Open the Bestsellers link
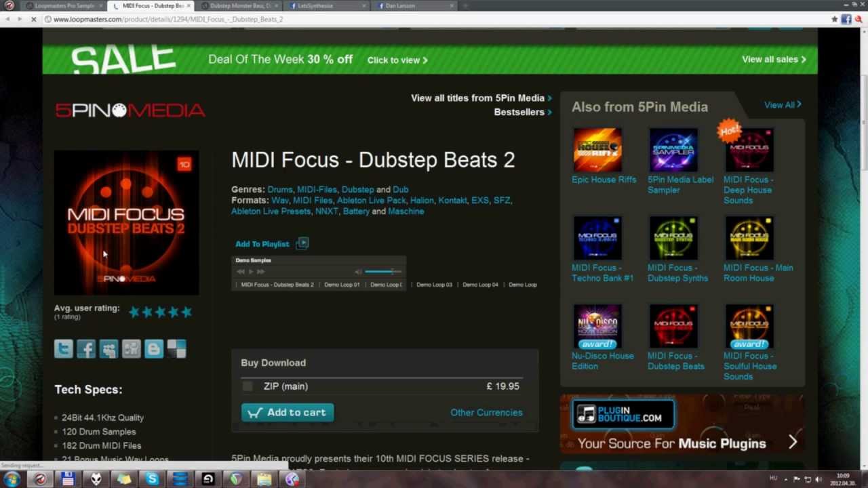The image size is (868, 488). 522,112
